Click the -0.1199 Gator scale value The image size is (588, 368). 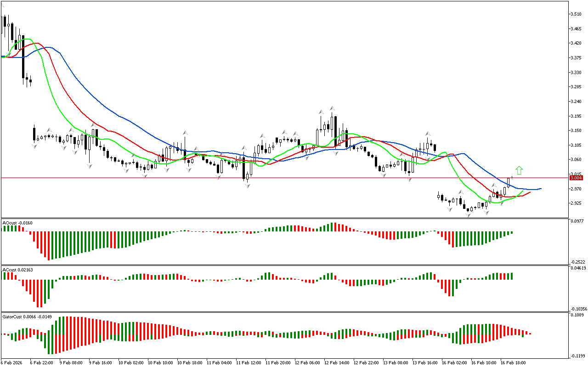[577, 356]
